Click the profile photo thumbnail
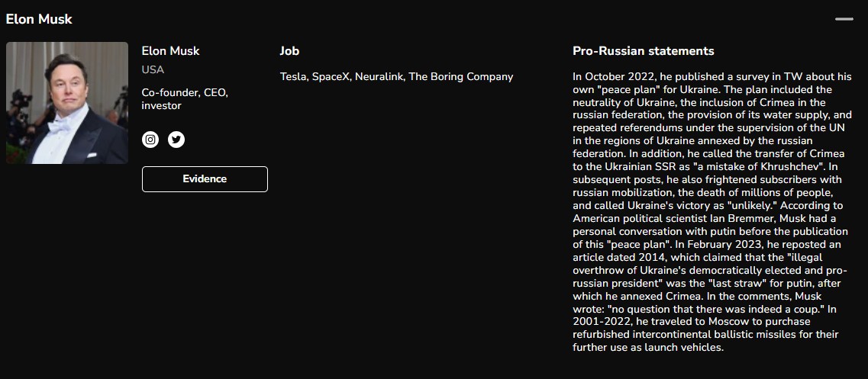 (67, 103)
